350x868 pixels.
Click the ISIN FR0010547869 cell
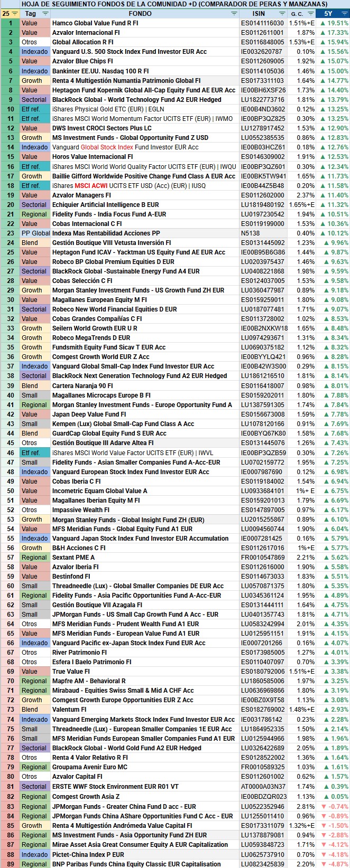263,558
